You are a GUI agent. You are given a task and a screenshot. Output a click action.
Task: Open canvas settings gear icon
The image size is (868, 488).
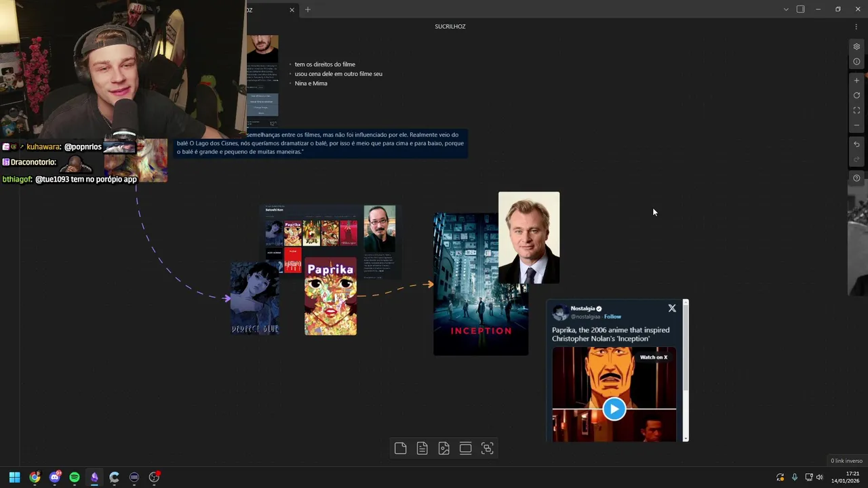[856, 47]
